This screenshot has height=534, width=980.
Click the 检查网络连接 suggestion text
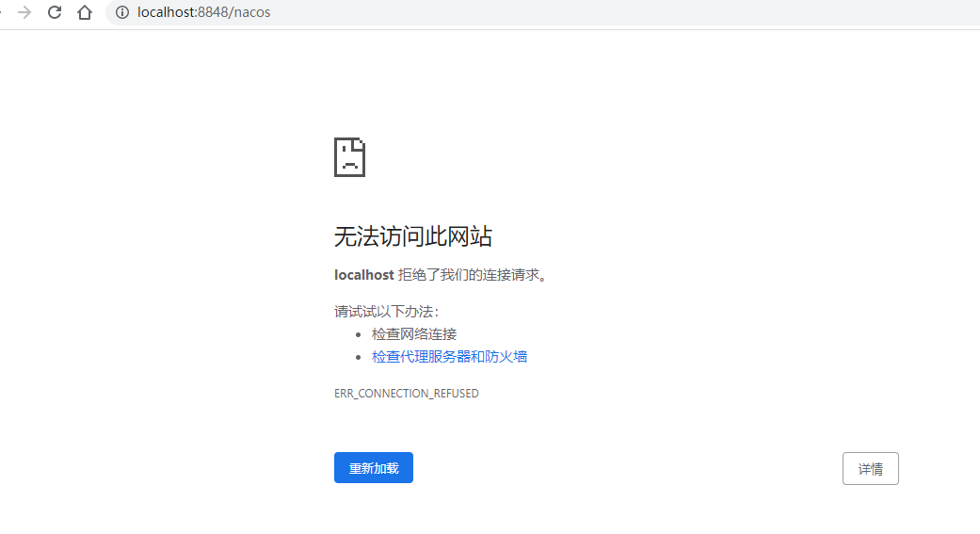tap(414, 334)
